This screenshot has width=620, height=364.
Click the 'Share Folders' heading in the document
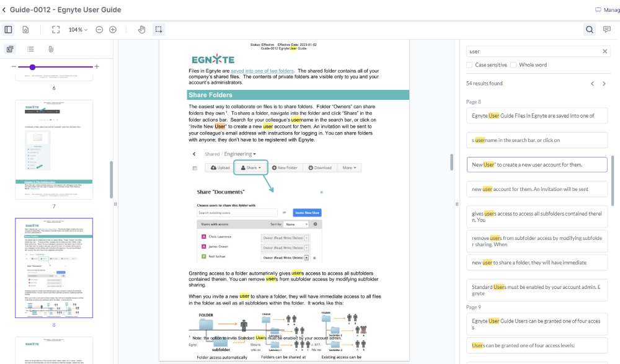[x=210, y=95]
